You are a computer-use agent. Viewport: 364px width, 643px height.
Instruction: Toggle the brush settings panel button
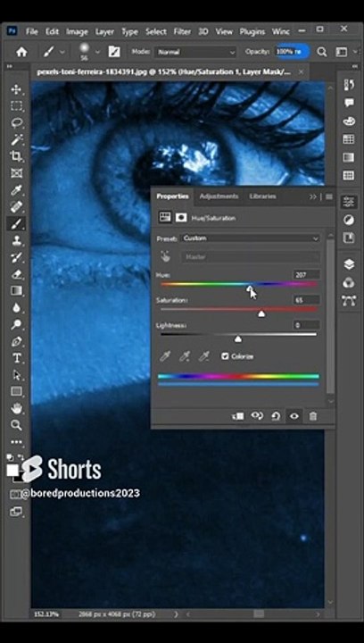click(114, 52)
